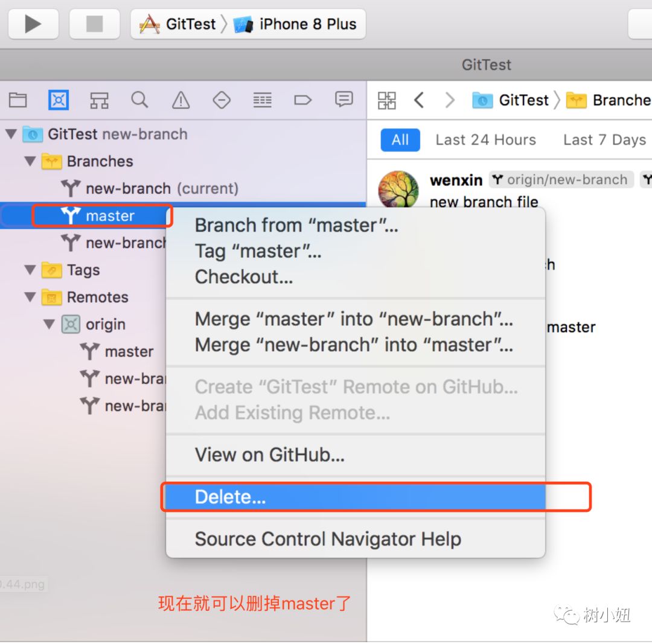Choose Checkout… in the context menu
Viewport: 652px width, 644px height.
pos(356,277)
